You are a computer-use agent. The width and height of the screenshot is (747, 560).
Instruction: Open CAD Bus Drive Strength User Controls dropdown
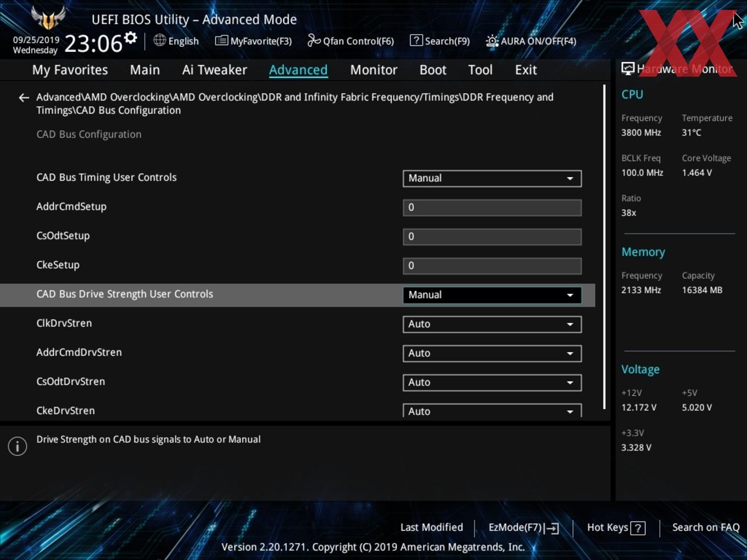click(x=492, y=295)
